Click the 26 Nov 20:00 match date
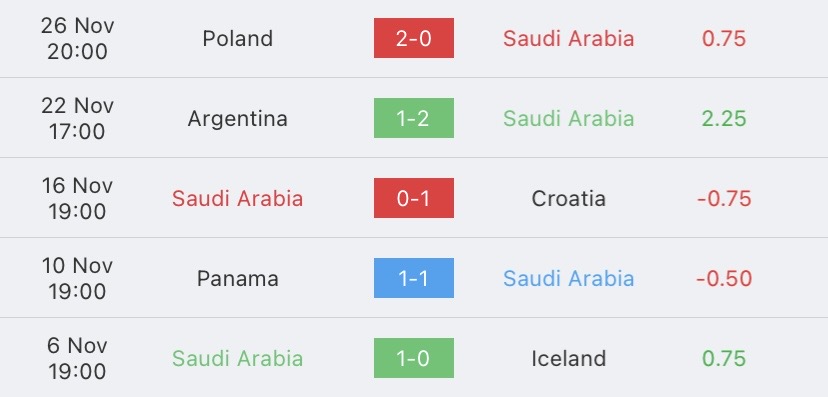The height and width of the screenshot is (397, 828). (x=77, y=39)
